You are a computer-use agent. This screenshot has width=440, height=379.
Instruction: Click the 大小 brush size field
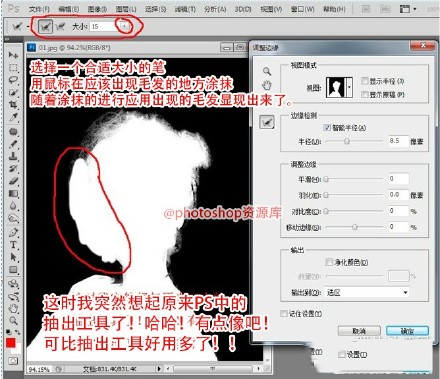pyautogui.click(x=104, y=26)
